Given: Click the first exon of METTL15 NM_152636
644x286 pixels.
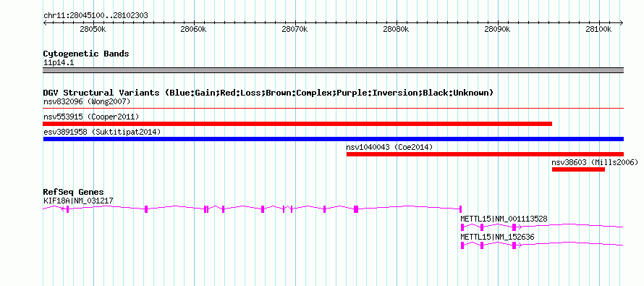Looking at the screenshot, I should click(x=462, y=245).
